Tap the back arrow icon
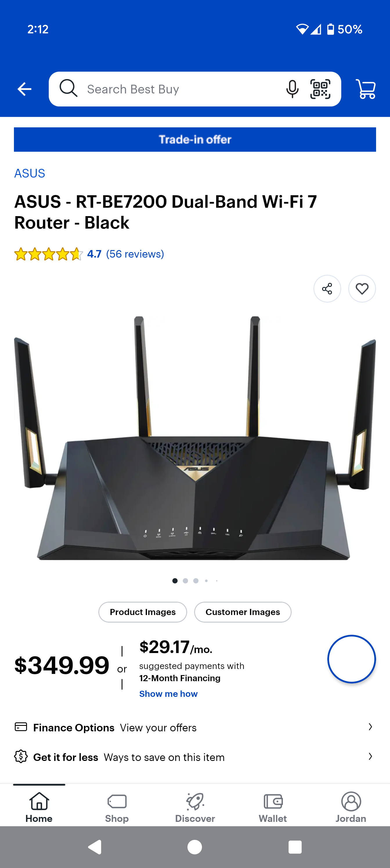Image resolution: width=390 pixels, height=868 pixels. 24,89
